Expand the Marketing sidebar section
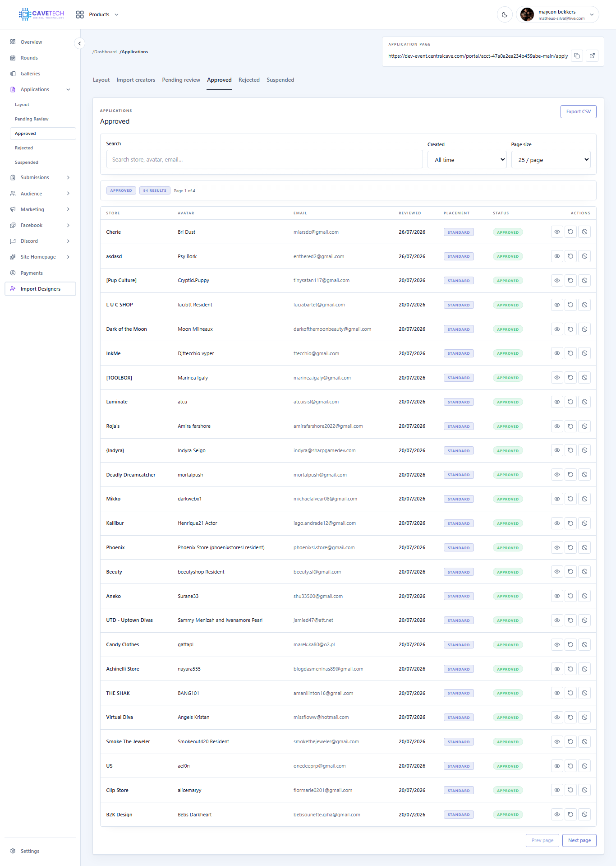 point(68,209)
